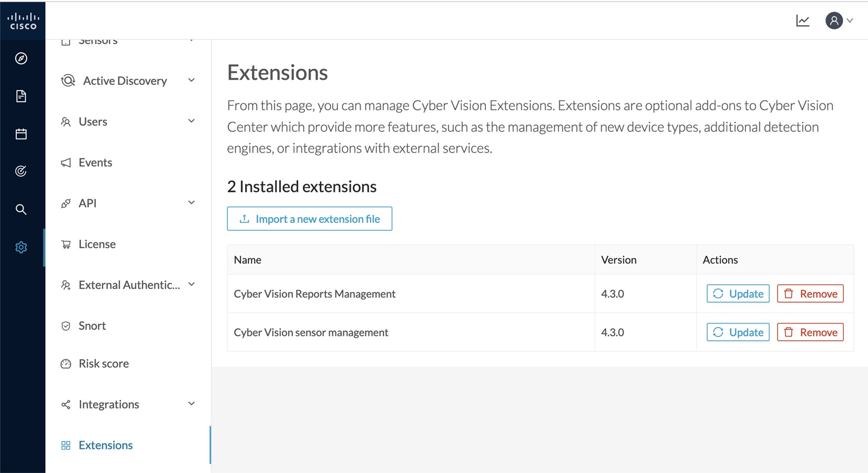Screen dimensions: 868x473
Task: Open the Risk score page
Action: pos(103,363)
